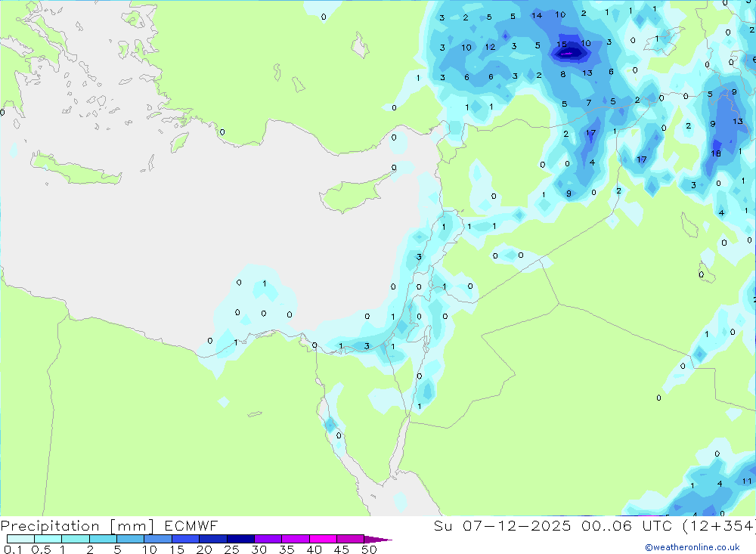
Task: Click the above-50 arrow tip of legend
Action: point(378,540)
